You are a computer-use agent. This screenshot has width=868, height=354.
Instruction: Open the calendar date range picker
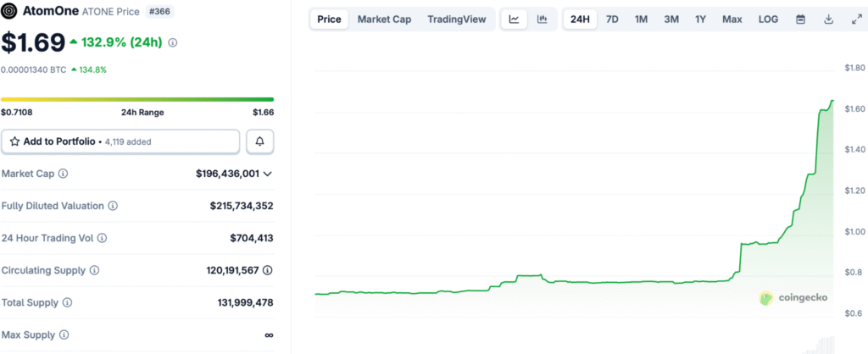pos(800,19)
